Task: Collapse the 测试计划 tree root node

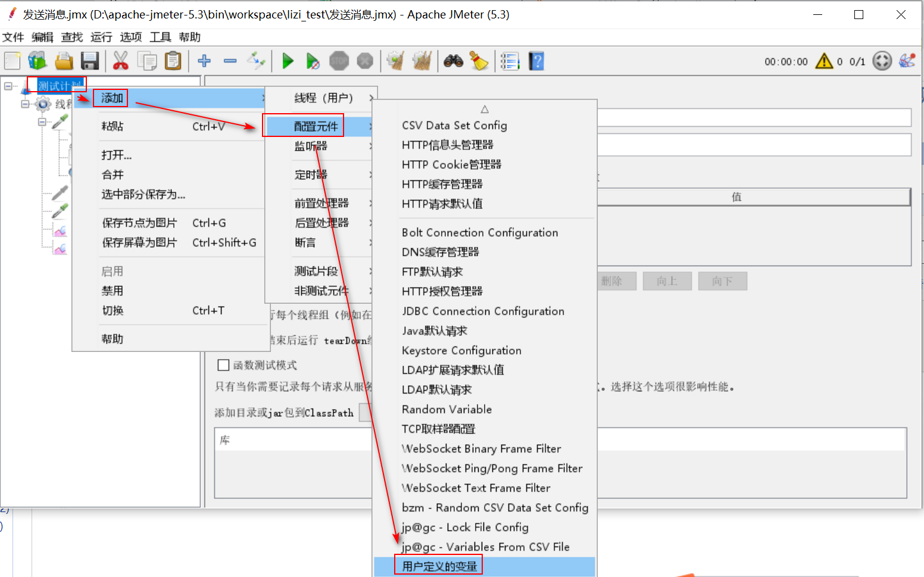Action: pos(8,86)
